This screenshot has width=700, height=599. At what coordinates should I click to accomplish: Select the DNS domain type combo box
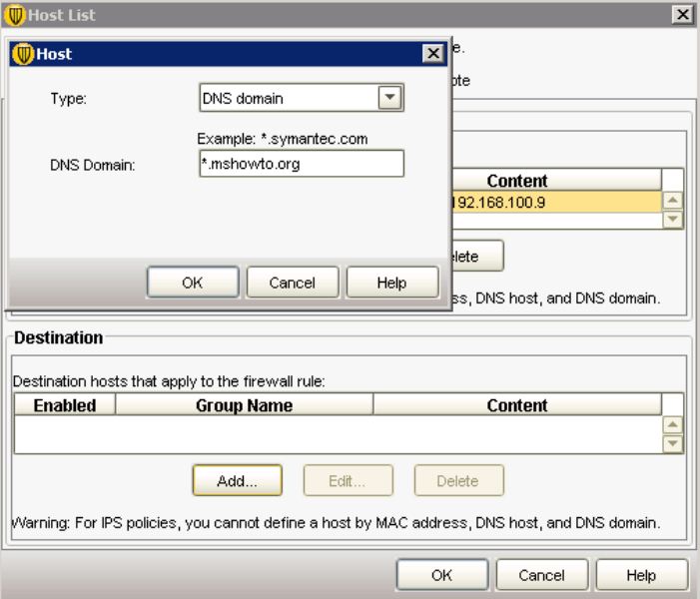[302, 97]
